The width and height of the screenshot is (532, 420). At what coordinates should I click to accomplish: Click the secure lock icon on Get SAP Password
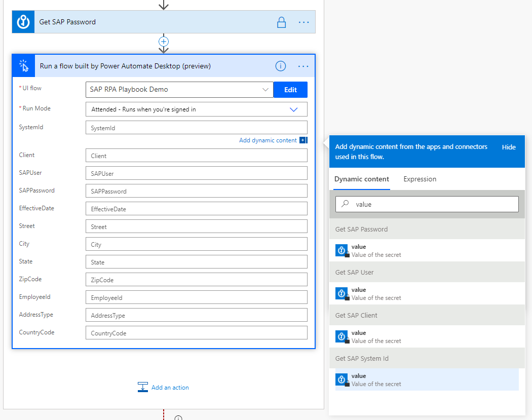[281, 22]
